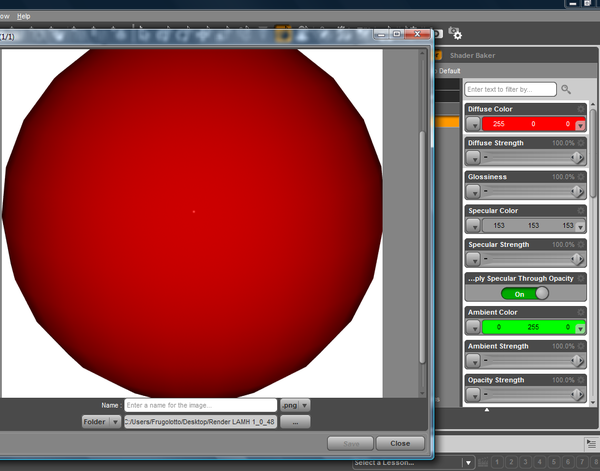The width and height of the screenshot is (600, 471).
Task: Open the Diffuse Strength gear settings
Action: [581, 143]
